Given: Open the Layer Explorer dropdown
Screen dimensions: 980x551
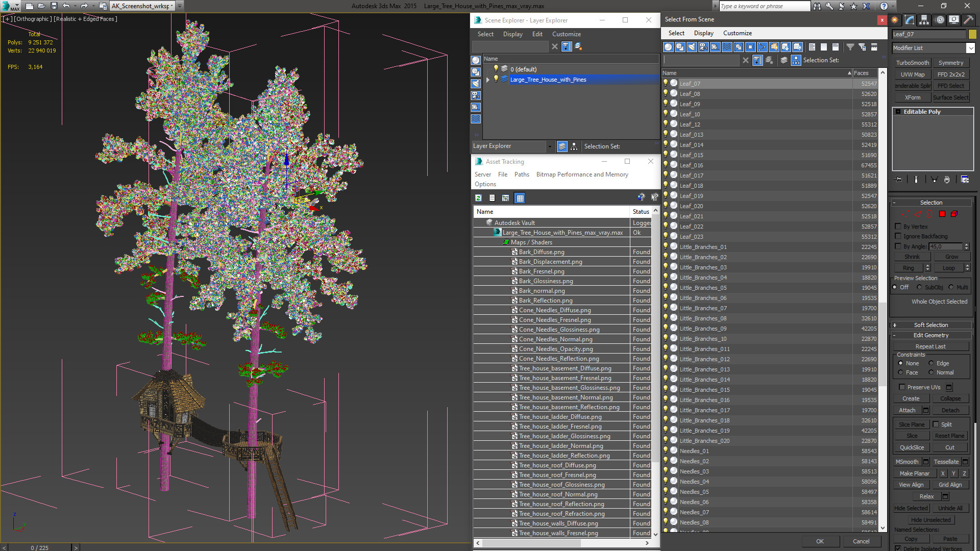Looking at the screenshot, I should pos(550,146).
